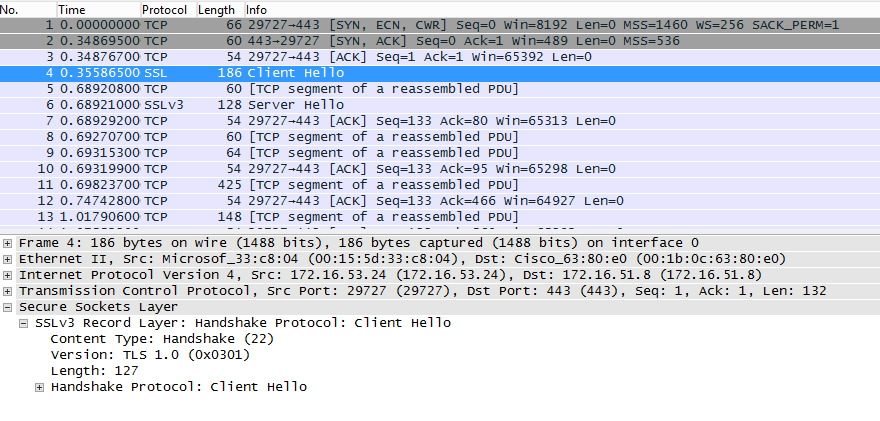Select the Length: 127 field
This screenshot has width=880, height=421.
tap(90, 371)
